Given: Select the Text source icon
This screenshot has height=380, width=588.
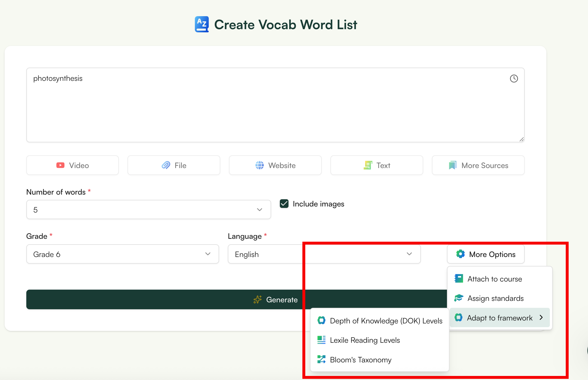Looking at the screenshot, I should pyautogui.click(x=368, y=165).
